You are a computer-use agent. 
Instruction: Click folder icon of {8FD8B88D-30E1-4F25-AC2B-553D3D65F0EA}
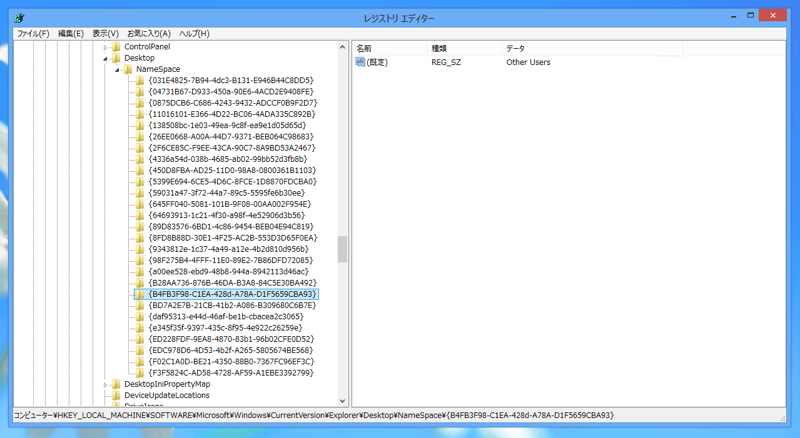pos(140,238)
